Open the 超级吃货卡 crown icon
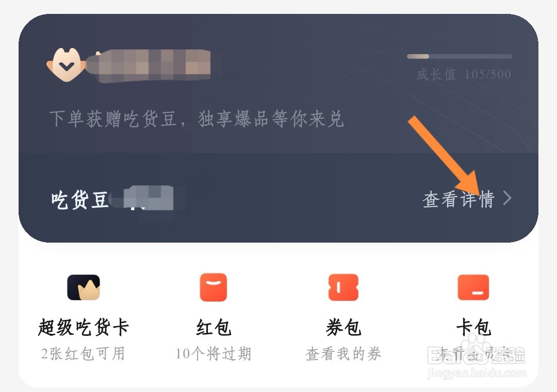Viewport: 557px width, 392px height. point(84,287)
